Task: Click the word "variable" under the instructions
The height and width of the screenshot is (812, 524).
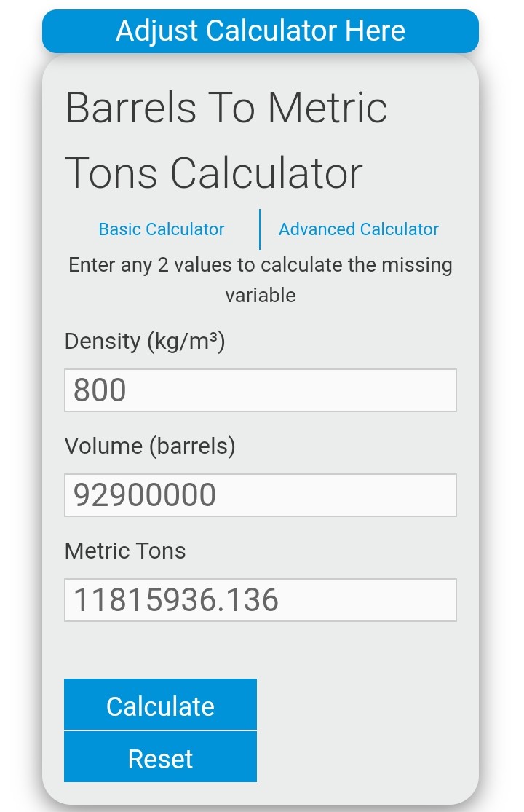Action: (x=261, y=296)
